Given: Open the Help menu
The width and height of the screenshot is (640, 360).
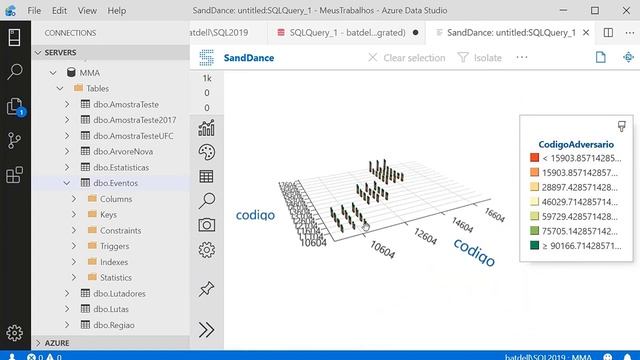Looking at the screenshot, I should pyautogui.click(x=117, y=10).
